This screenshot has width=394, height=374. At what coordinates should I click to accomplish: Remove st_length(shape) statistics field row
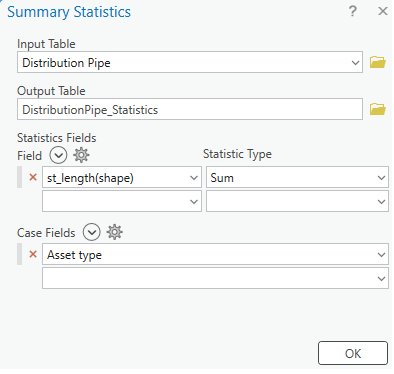pos(33,177)
